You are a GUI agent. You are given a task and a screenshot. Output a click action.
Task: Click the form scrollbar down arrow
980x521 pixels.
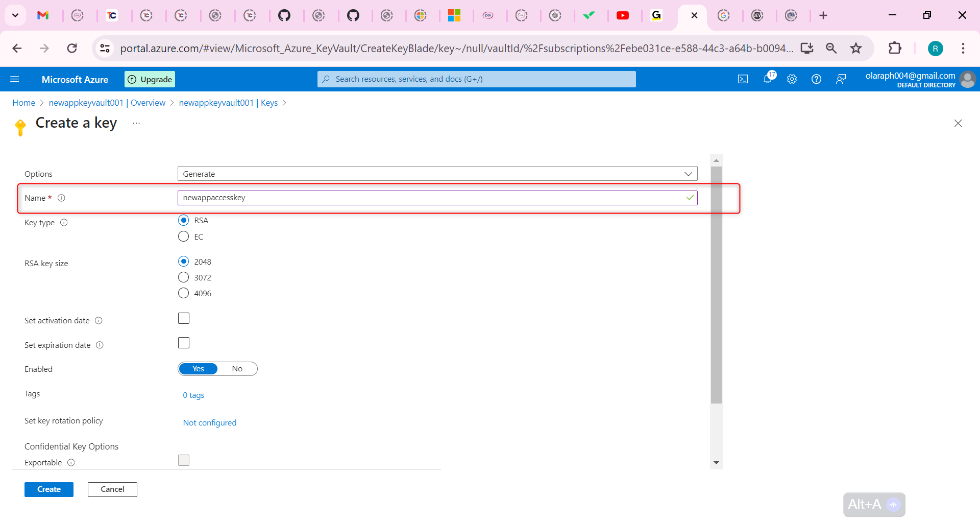(716, 463)
